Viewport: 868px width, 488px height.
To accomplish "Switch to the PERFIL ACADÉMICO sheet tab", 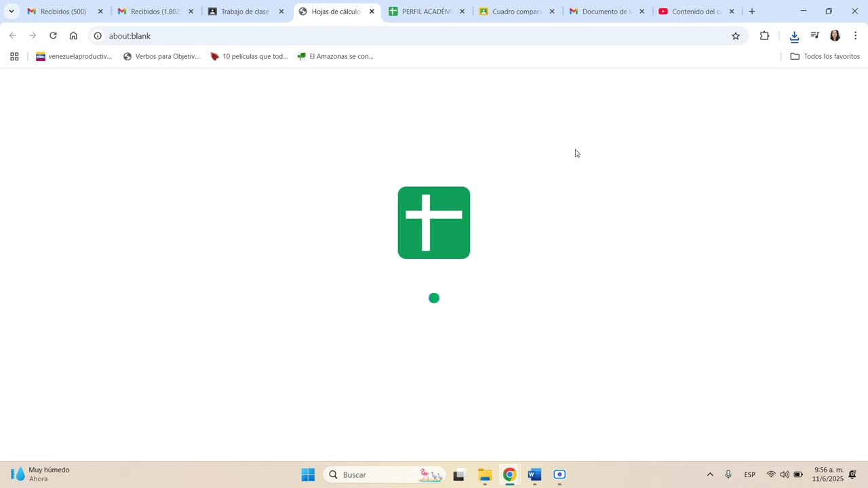I will click(x=425, y=12).
